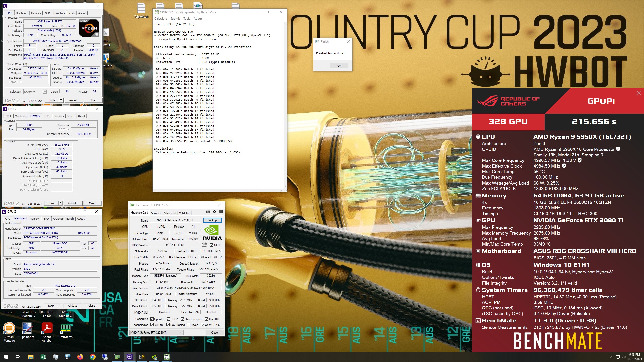Screen dimensions: 644x362
Task: Open the Socket #1 selection dropdown in CPU-Z
Action: coord(35,92)
